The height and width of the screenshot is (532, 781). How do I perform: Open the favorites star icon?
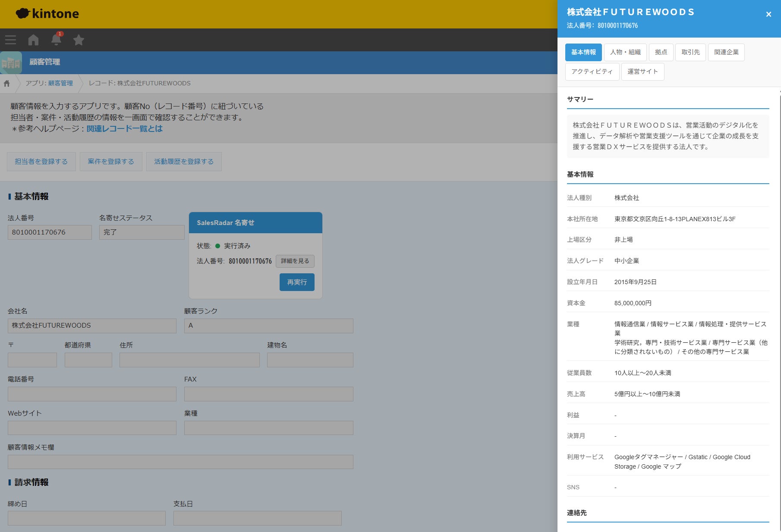(x=79, y=40)
